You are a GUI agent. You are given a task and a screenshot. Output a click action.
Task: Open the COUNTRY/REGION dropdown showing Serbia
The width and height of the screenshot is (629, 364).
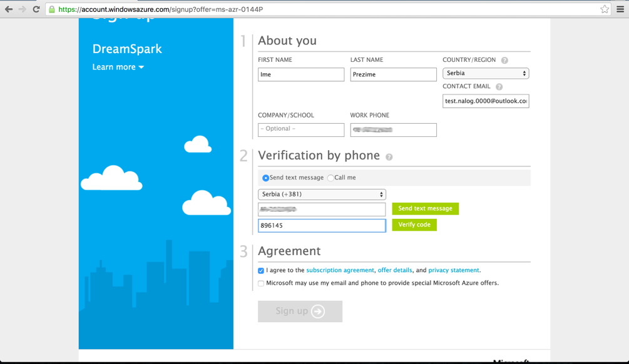486,73
